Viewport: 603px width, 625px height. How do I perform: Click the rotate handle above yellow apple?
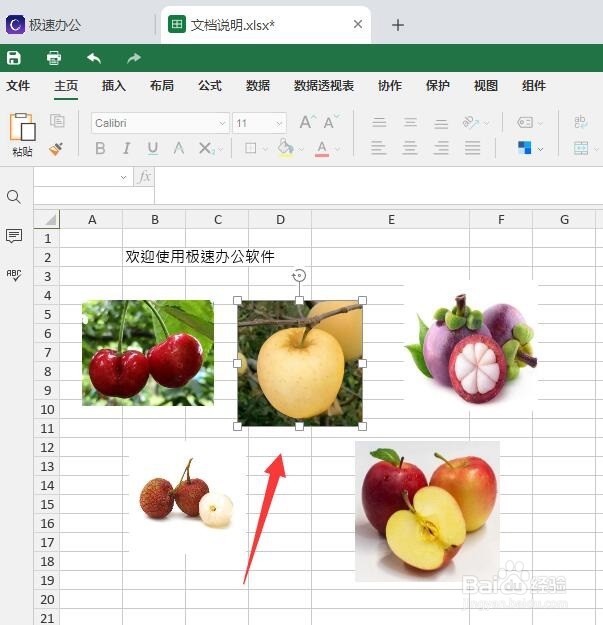coord(299,275)
